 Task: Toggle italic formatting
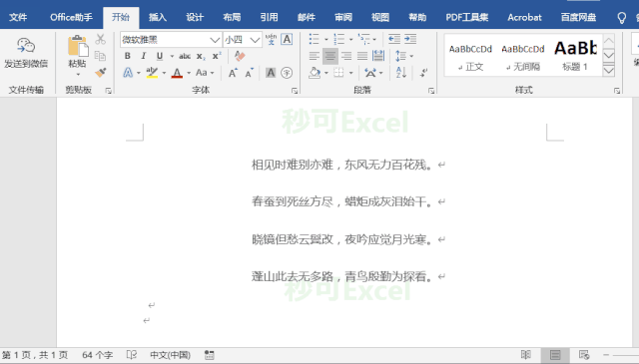tap(144, 56)
